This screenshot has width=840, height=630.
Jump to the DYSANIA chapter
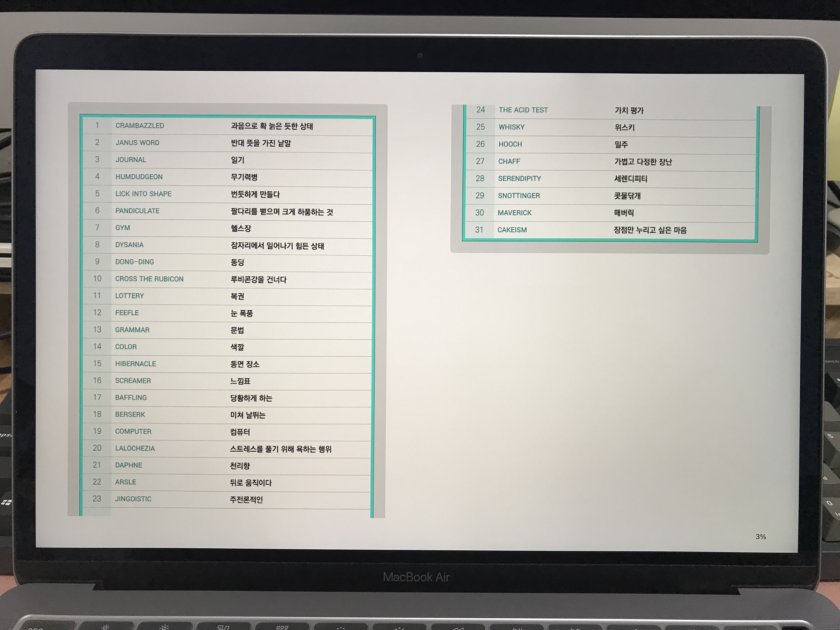[x=129, y=245]
